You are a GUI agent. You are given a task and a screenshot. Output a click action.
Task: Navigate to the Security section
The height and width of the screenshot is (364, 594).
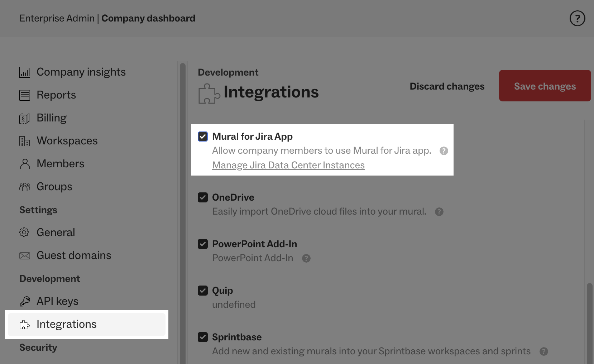[38, 347]
